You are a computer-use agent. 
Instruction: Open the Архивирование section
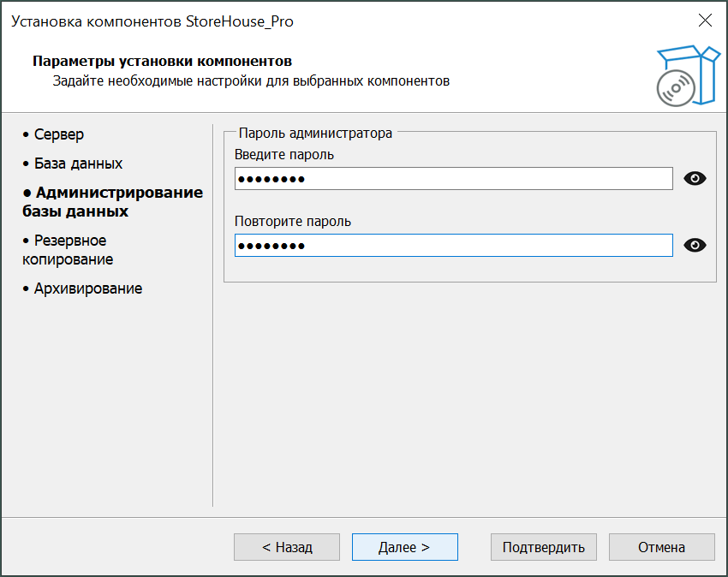[x=87, y=288]
